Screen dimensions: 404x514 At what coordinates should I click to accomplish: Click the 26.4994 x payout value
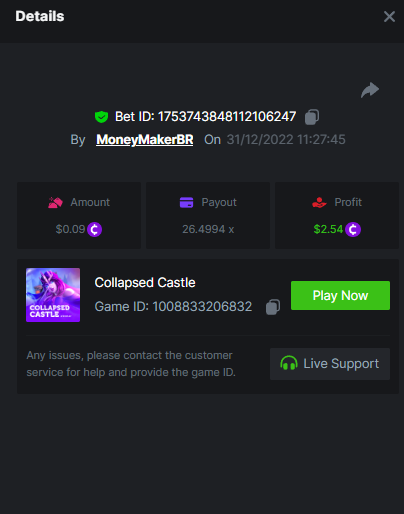click(x=208, y=229)
